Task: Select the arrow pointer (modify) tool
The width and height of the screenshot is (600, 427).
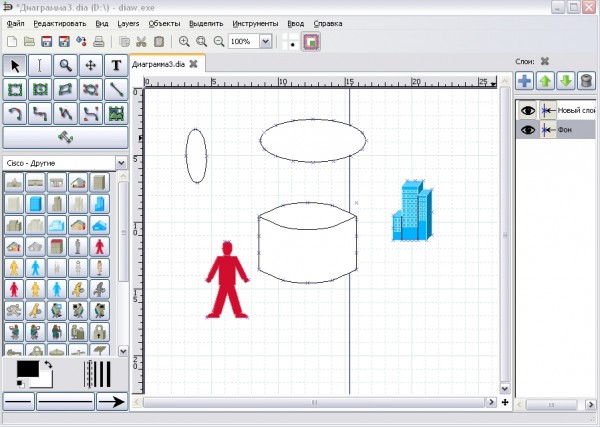Action: pyautogui.click(x=15, y=66)
